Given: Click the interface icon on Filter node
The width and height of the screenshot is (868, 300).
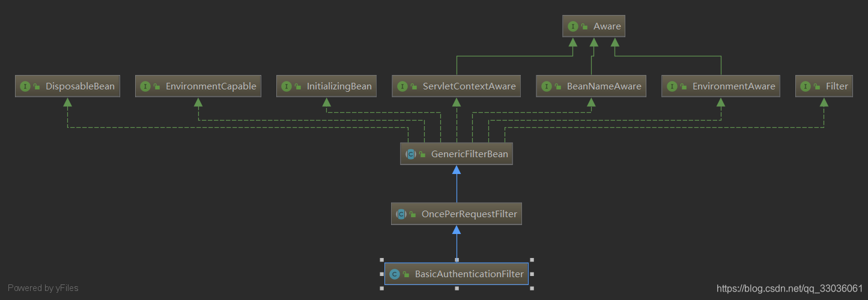Looking at the screenshot, I should click(806, 86).
